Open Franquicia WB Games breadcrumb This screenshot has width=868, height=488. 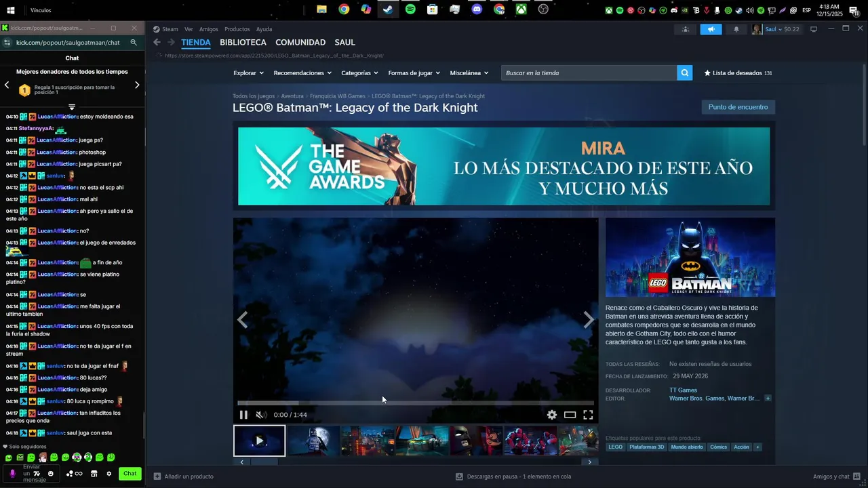338,96
